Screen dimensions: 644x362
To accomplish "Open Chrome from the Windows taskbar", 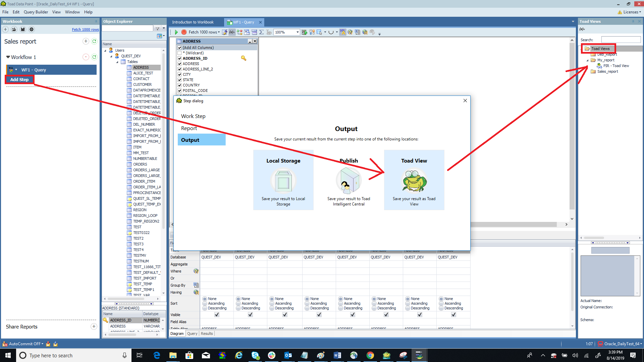I will tap(370, 355).
